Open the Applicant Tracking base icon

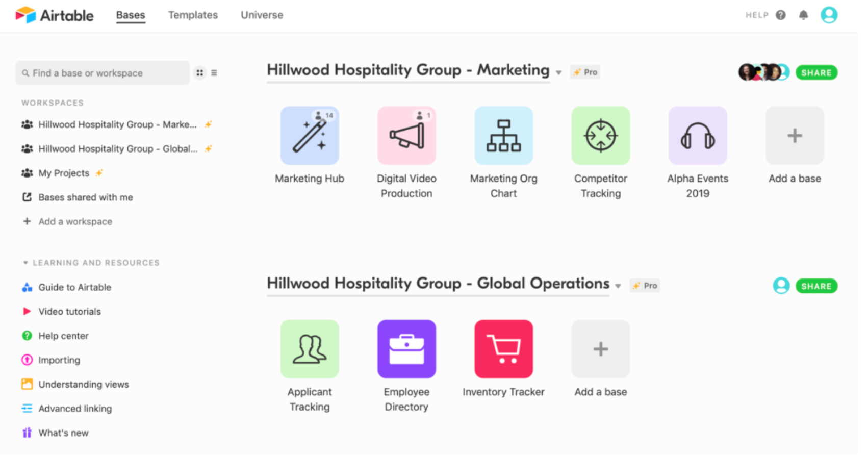coord(310,349)
